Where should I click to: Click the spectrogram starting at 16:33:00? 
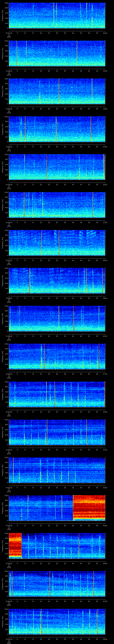point(57,91)
